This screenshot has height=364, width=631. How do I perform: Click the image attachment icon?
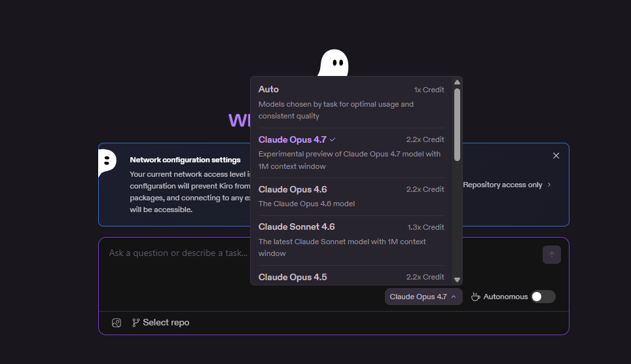pos(117,323)
